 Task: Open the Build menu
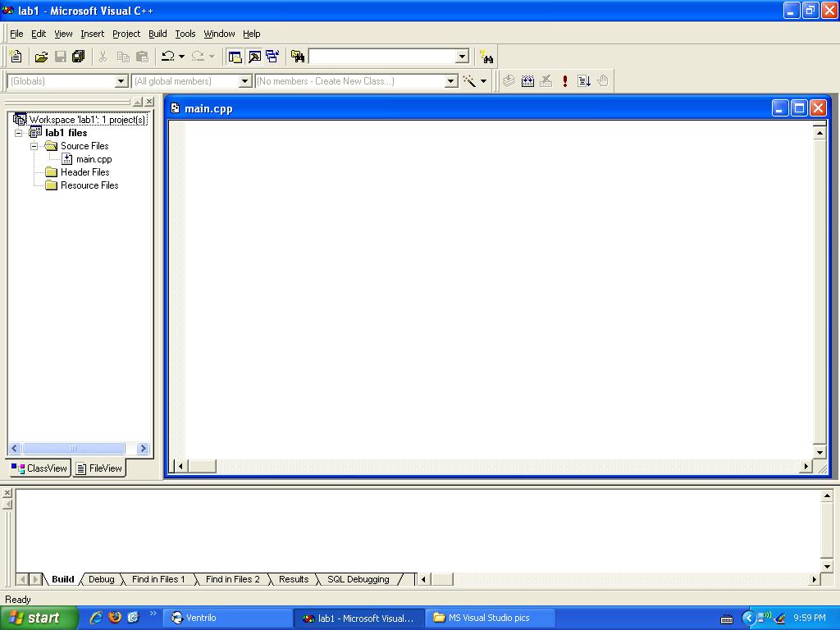[x=157, y=34]
